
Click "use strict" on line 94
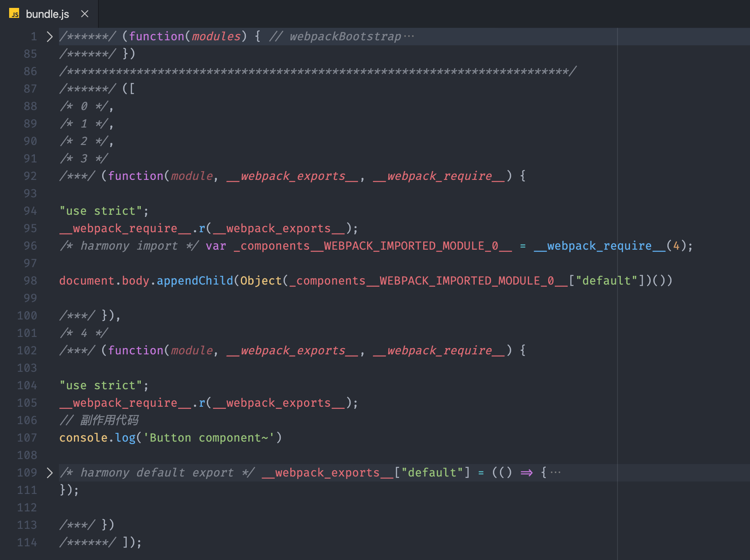(101, 211)
